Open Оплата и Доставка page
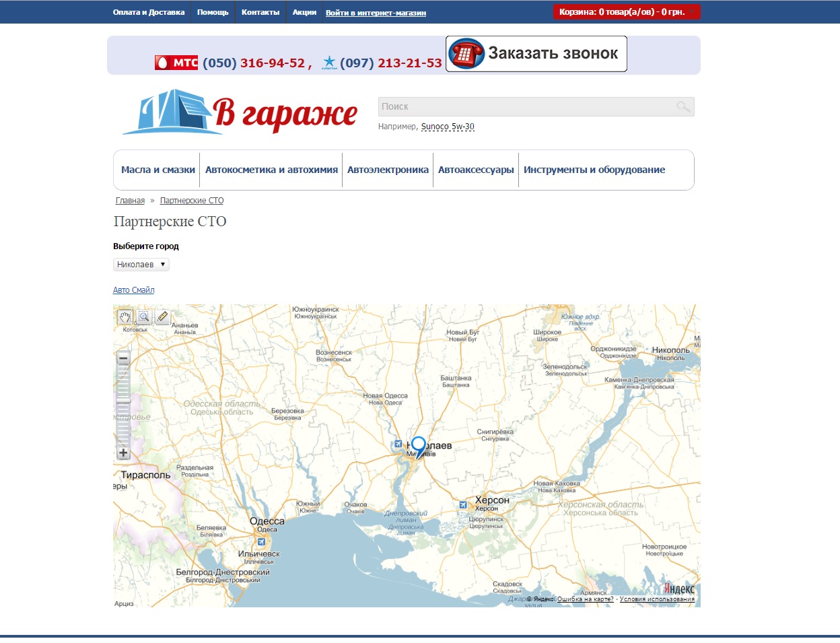840x643 pixels. 149,12
